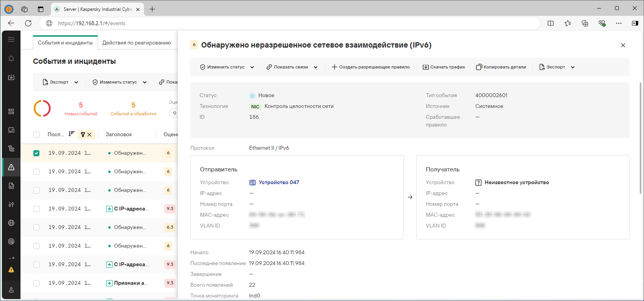
Task: Select the События и инциденты tab
Action: tap(65, 43)
